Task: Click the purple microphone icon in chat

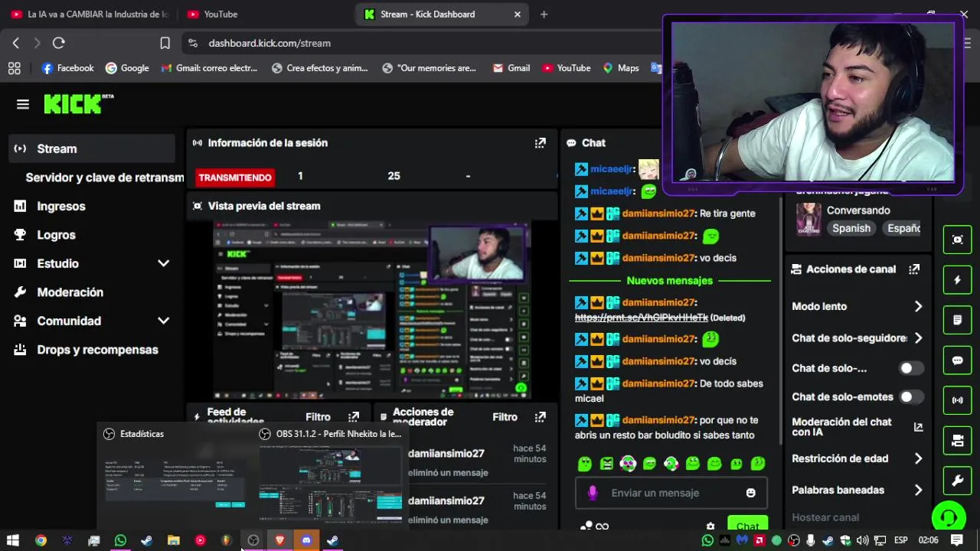Action: (x=593, y=493)
